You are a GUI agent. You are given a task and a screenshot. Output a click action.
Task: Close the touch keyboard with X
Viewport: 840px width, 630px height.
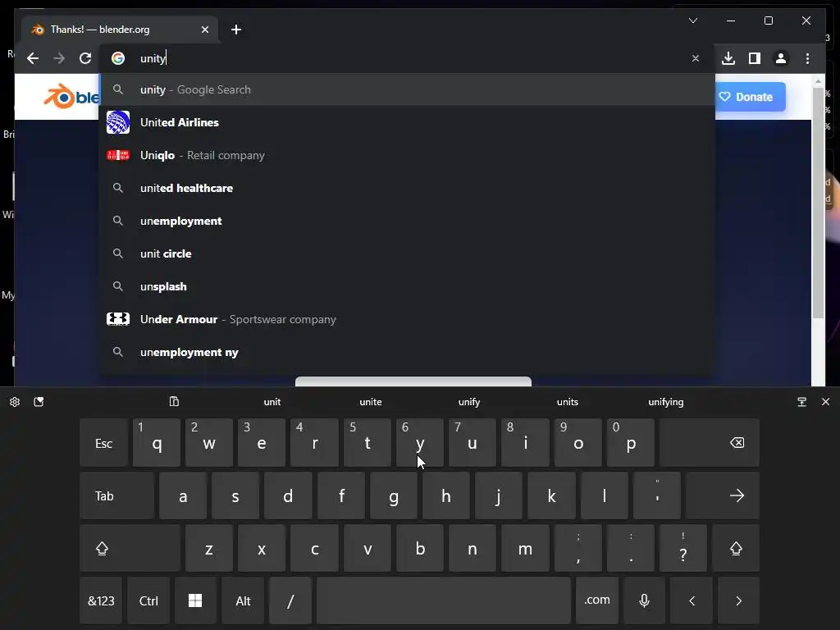click(825, 402)
